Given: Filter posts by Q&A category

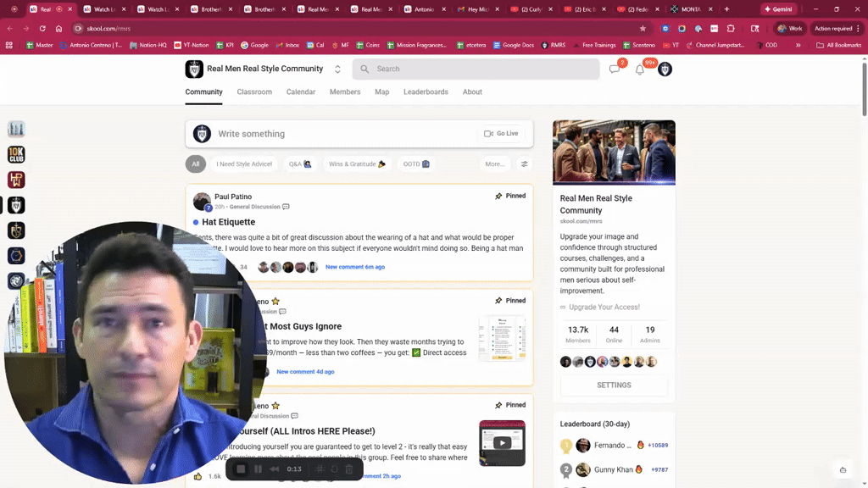Looking at the screenshot, I should (299, 164).
